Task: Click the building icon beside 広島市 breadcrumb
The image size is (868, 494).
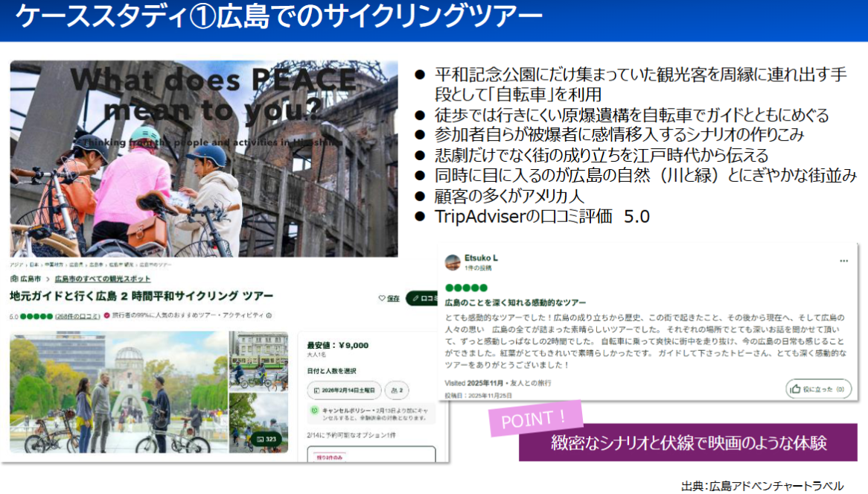Action: pos(14,279)
